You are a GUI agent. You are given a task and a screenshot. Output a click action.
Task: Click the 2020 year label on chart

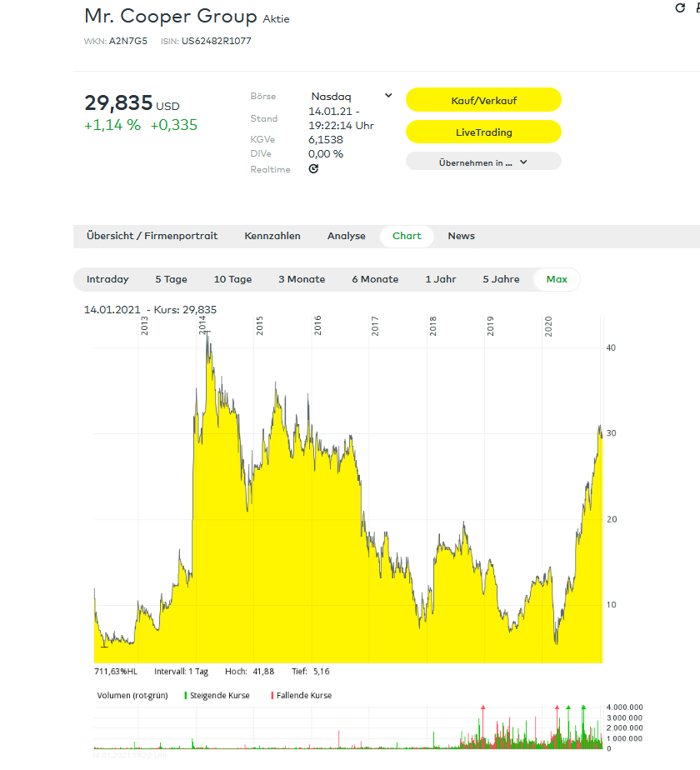click(x=548, y=326)
